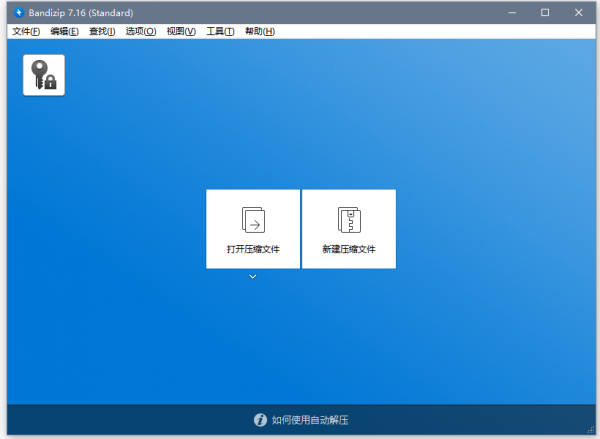
Task: Open the 文件(F) menu
Action: 26,32
